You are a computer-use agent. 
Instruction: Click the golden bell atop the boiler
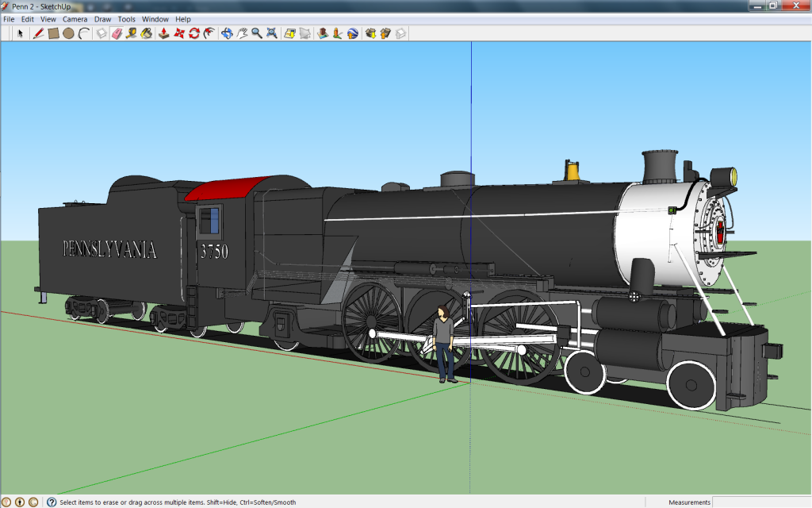point(572,171)
